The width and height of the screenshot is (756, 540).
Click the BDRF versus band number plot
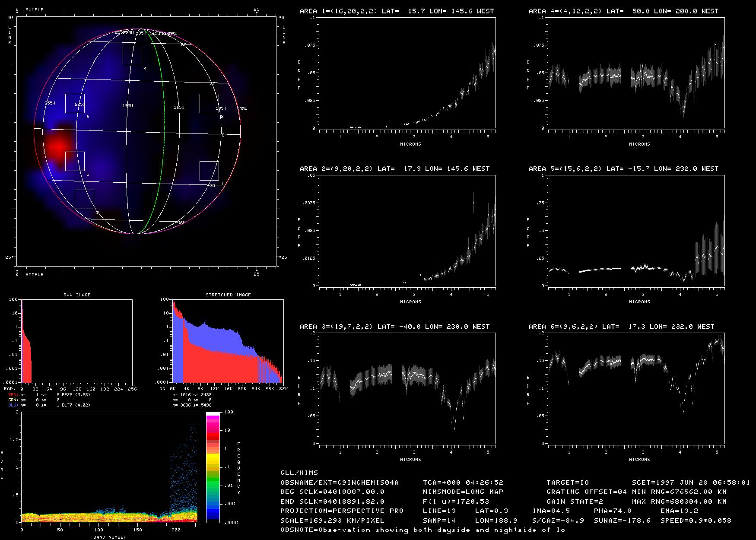(x=109, y=467)
